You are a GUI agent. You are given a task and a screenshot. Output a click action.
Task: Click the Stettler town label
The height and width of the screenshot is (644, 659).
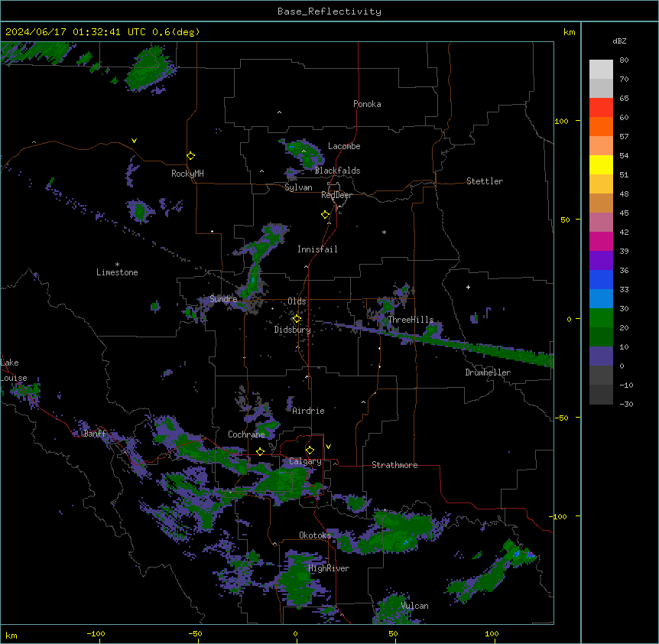[485, 181]
